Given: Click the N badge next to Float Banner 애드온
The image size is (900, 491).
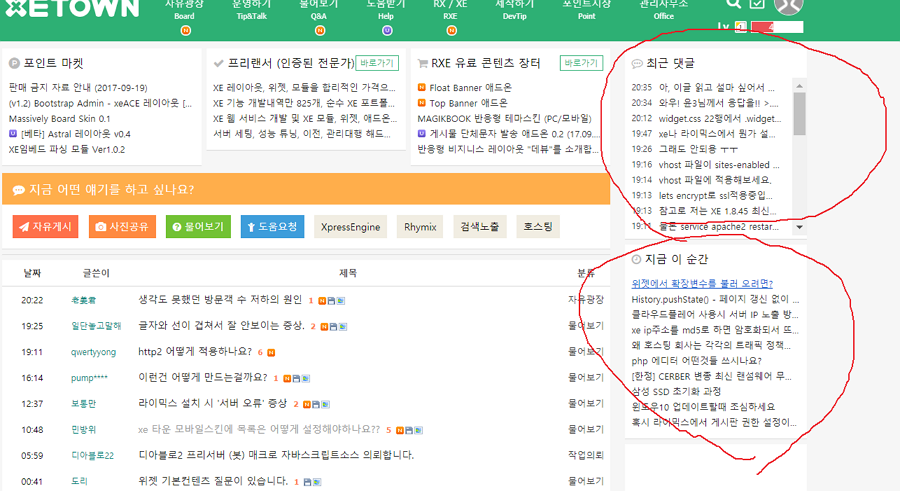Looking at the screenshot, I should click(423, 88).
